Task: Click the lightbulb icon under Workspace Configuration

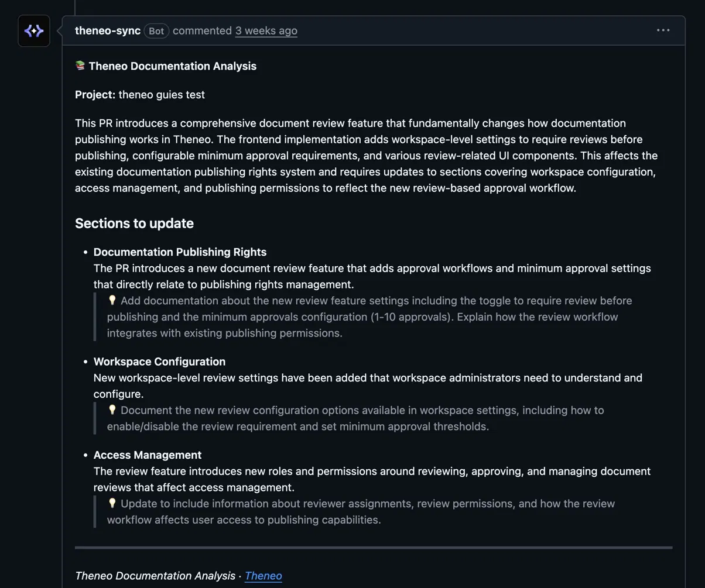Action: (112, 410)
